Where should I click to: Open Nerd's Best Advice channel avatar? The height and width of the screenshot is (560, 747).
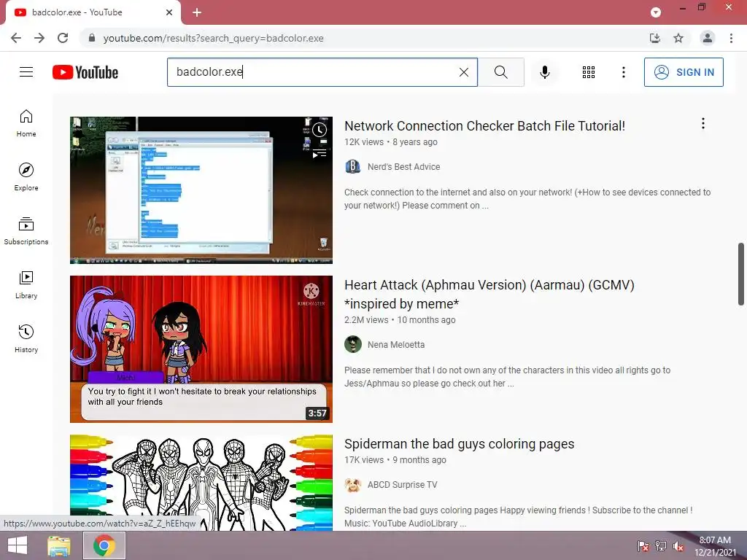[x=352, y=167]
